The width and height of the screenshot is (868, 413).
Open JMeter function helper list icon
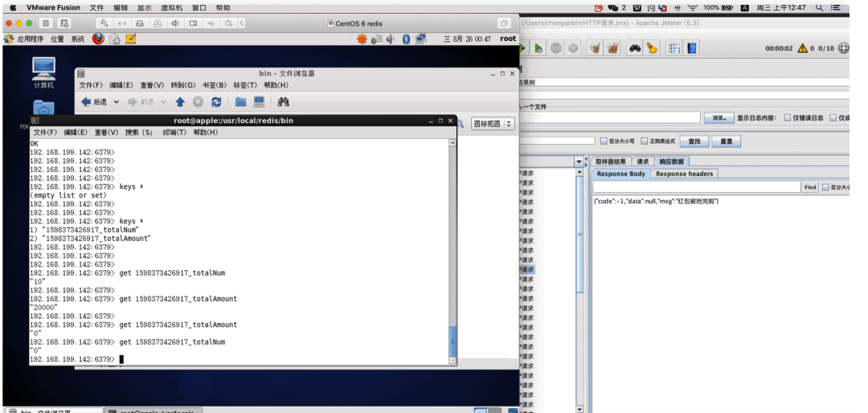674,48
